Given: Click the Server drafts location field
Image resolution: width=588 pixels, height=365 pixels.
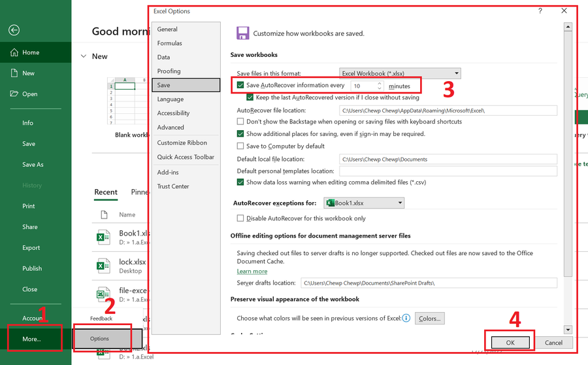Looking at the screenshot, I should pos(429,283).
